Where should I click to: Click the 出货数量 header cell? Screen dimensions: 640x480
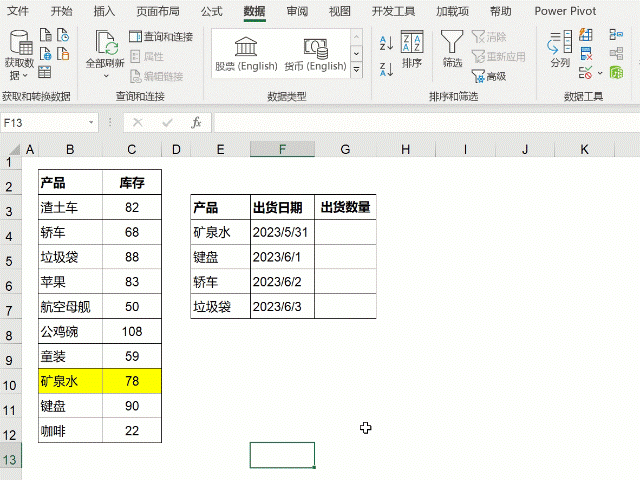pyautogui.click(x=345, y=207)
